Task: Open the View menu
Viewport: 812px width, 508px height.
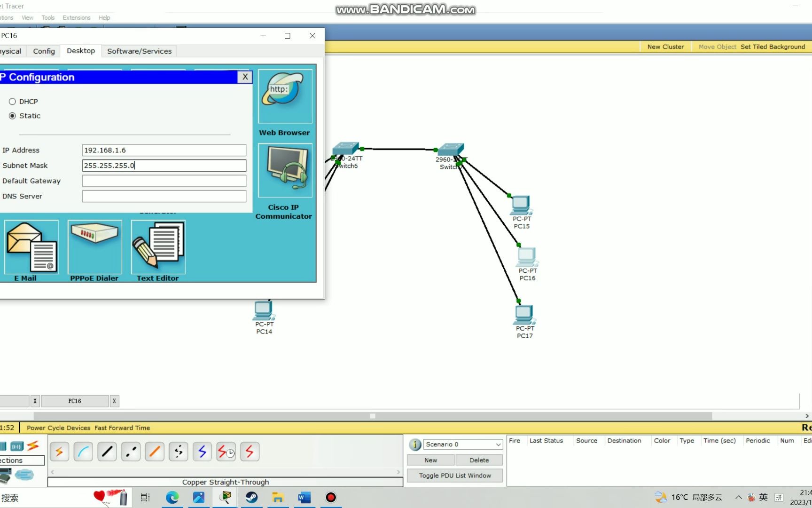Action: click(27, 18)
